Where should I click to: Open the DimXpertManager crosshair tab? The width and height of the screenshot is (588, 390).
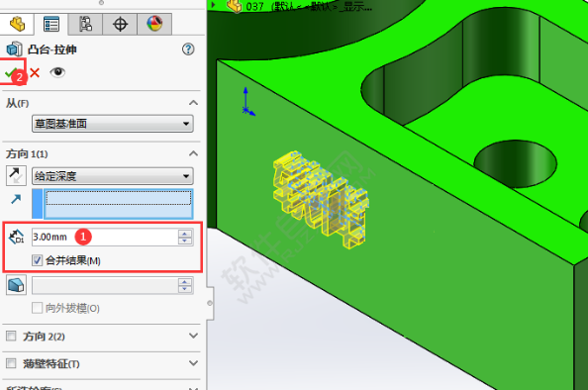tap(120, 24)
